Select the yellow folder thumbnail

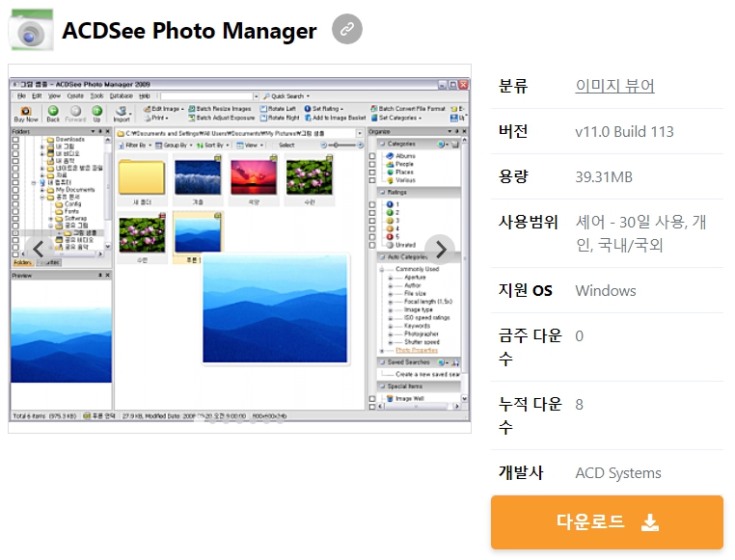pos(142,177)
